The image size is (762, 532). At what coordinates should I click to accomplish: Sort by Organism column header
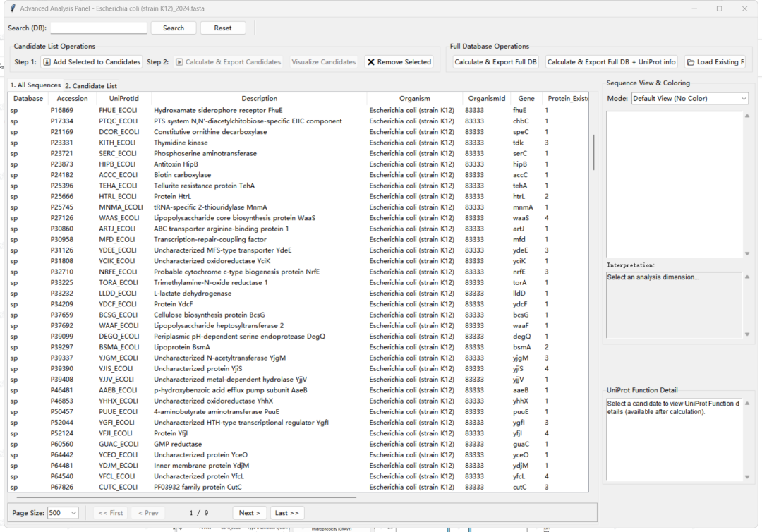click(415, 98)
